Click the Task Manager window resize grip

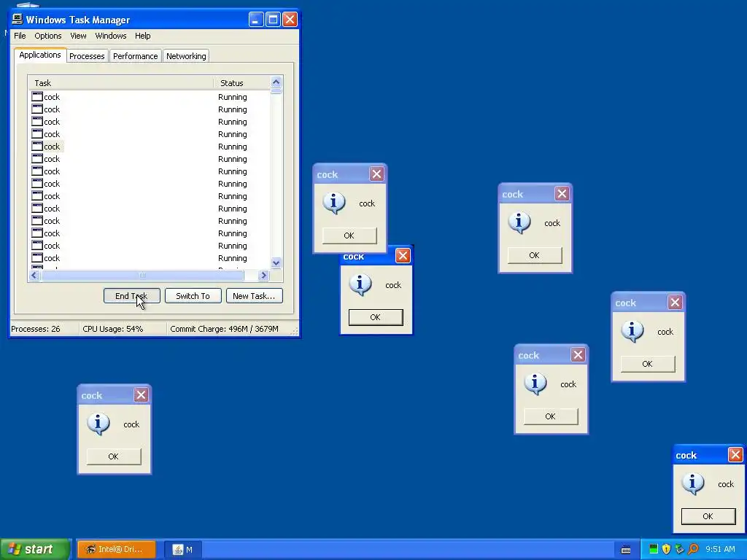pos(295,331)
